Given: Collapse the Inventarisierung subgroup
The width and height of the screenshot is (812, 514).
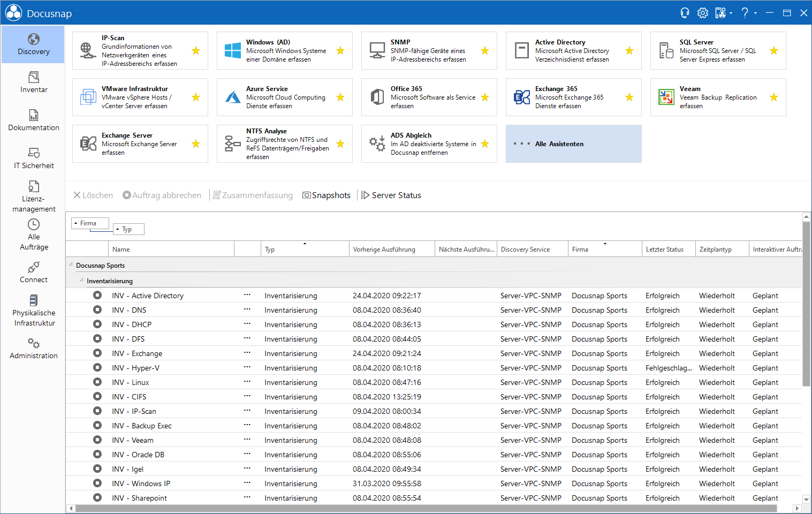Looking at the screenshot, I should click(81, 280).
